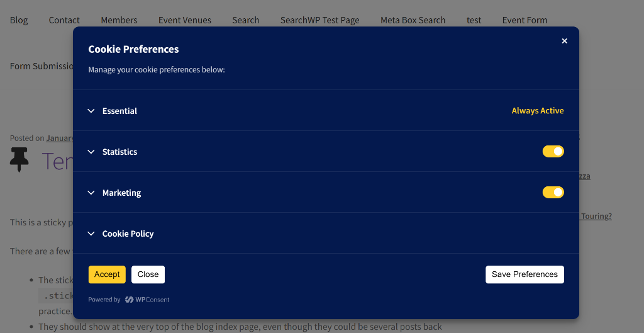Click the yellow Accept button
The image size is (644, 333).
(107, 274)
